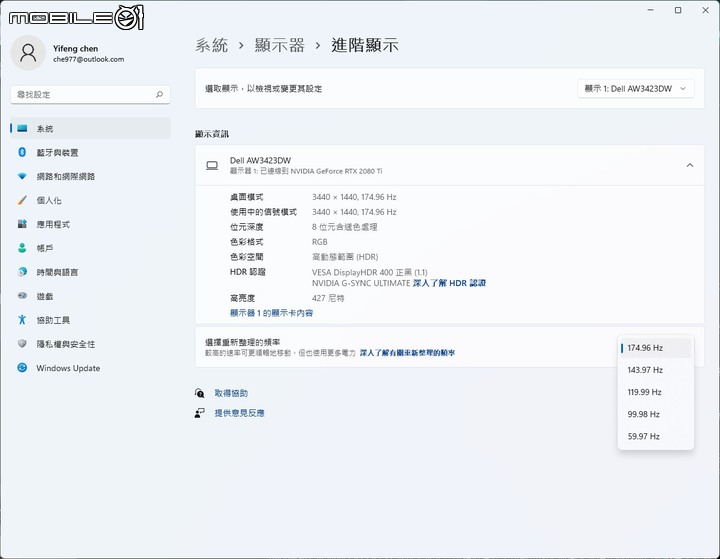Select 174.96 Hz refresh rate
Viewport: 720px width, 559px height.
pyautogui.click(x=655, y=348)
